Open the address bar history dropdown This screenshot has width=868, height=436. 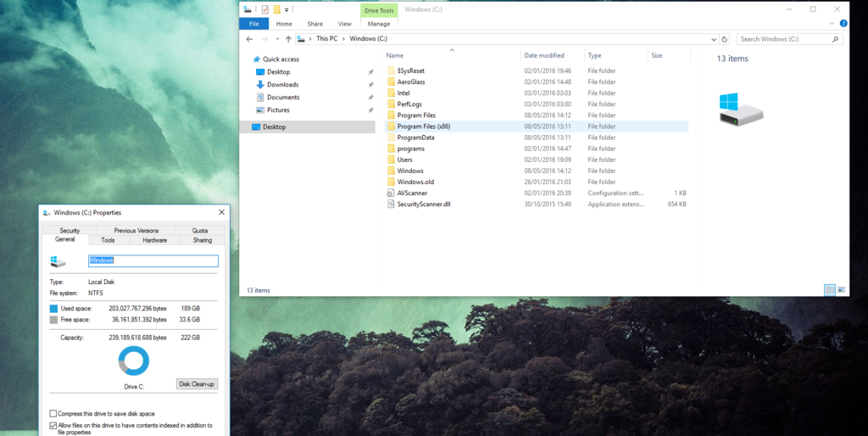pos(714,39)
